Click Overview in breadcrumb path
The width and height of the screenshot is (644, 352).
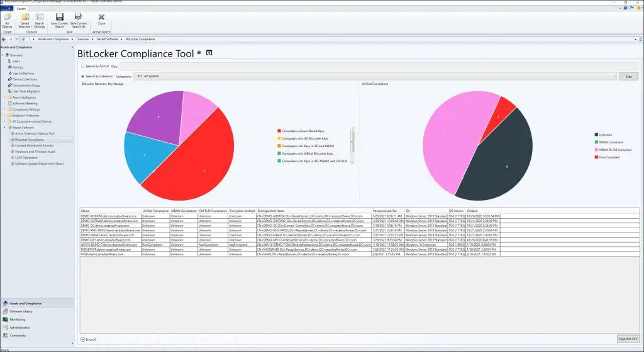[x=82, y=40]
